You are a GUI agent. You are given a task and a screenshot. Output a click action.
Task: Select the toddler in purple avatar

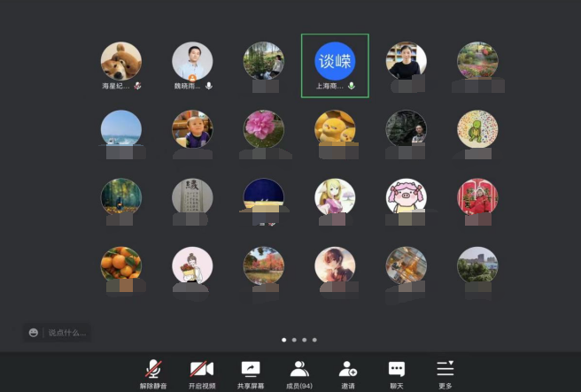(192, 129)
